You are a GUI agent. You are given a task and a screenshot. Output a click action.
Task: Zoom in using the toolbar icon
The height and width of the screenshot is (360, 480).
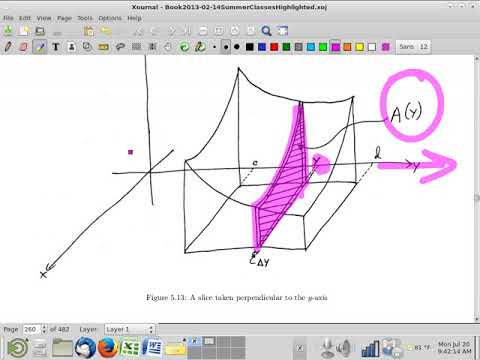pyautogui.click(x=235, y=31)
